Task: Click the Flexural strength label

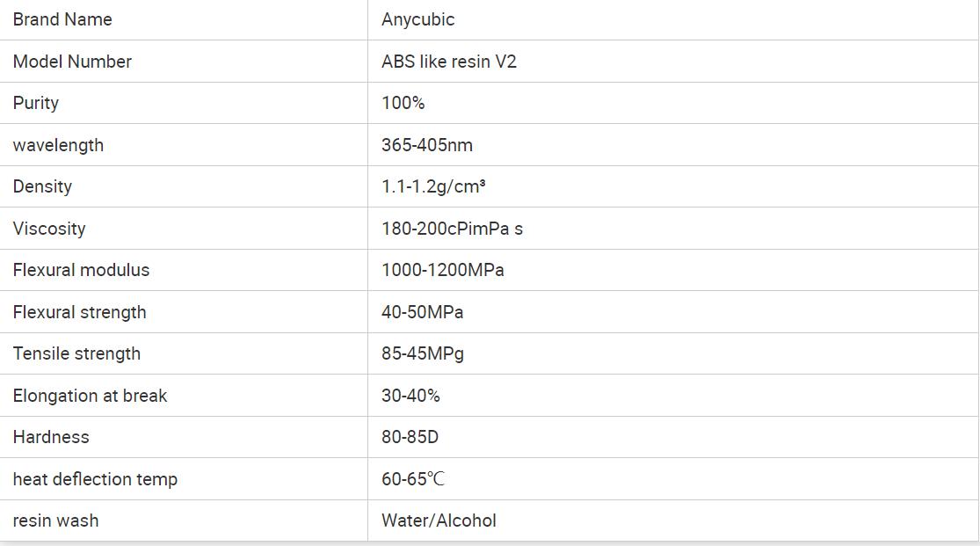Action: click(x=79, y=312)
